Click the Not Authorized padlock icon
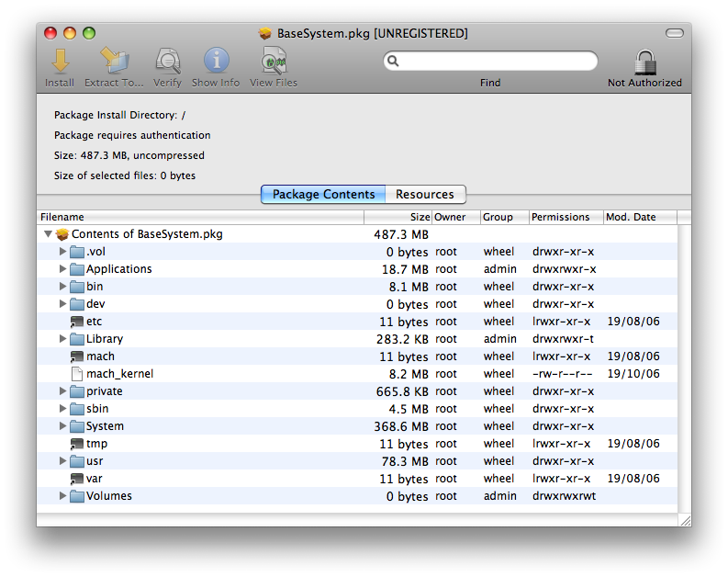728x577 pixels. pos(644,62)
